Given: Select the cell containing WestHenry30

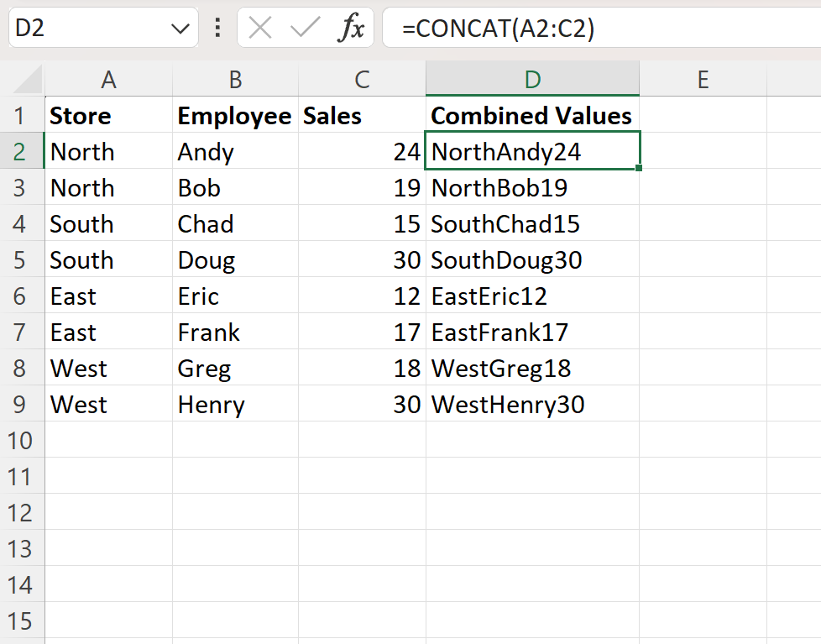Looking at the screenshot, I should pos(532,404).
